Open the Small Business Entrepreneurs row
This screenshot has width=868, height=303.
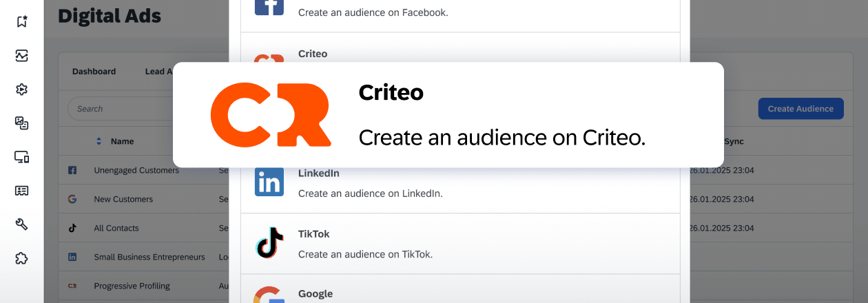pos(149,257)
